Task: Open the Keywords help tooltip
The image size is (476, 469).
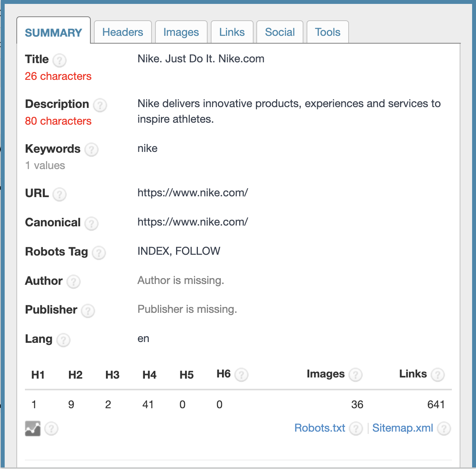Action: (x=91, y=150)
